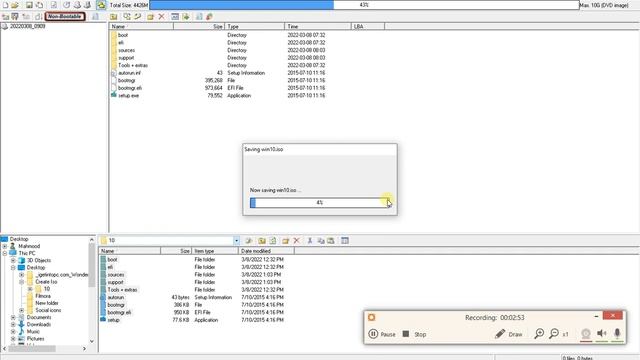The height and width of the screenshot is (360, 640).
Task: Click the scissors cut icon in local toolbar
Action: 310,240
